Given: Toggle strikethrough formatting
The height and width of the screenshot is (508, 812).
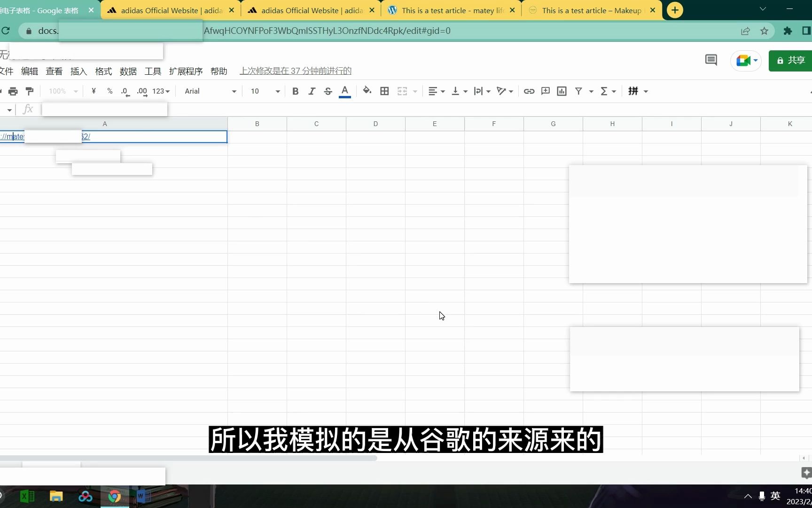Looking at the screenshot, I should (x=328, y=91).
